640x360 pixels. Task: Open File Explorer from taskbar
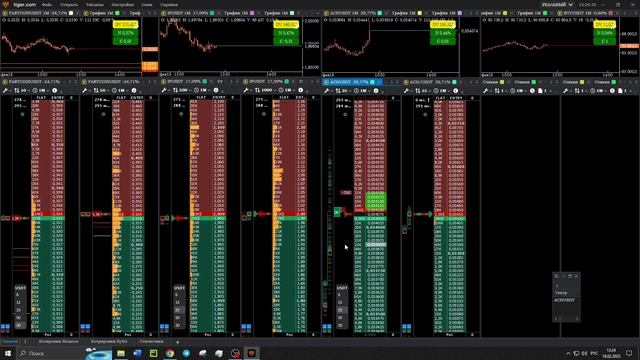[x=121, y=353]
